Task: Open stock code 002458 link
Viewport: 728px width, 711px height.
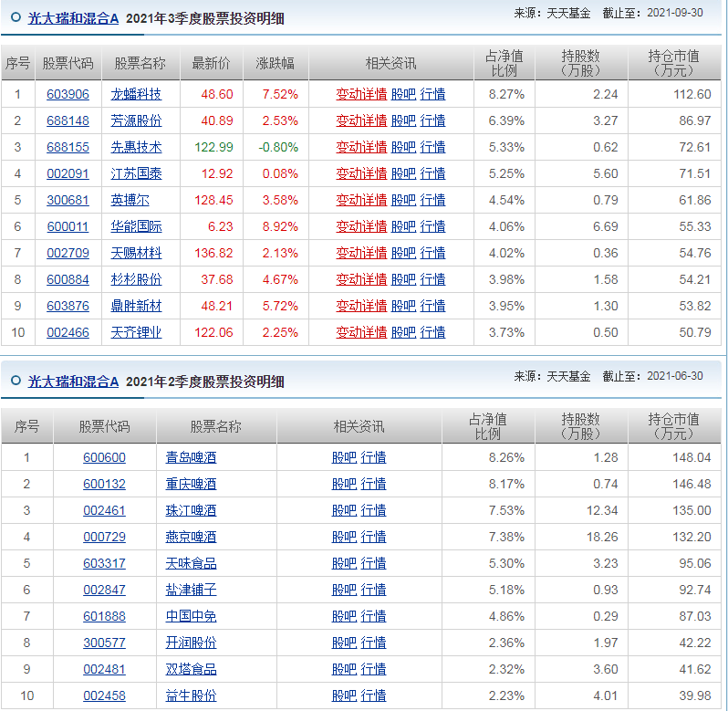Action: pos(105,695)
